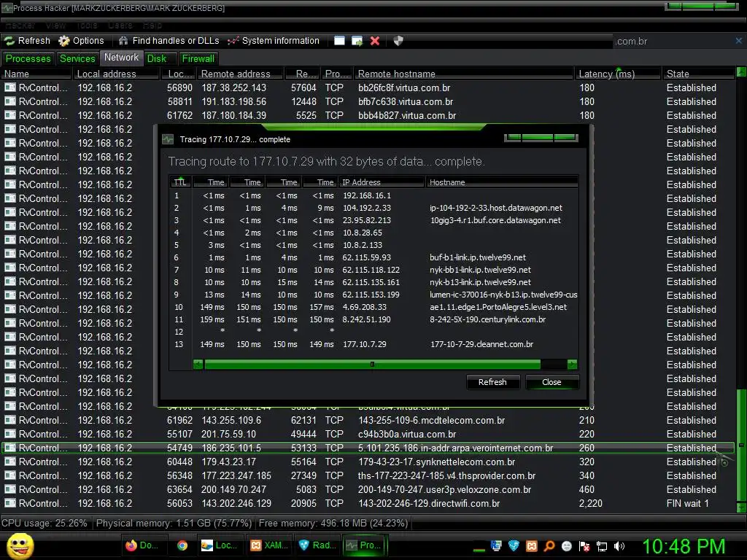Open the Loc... taskbar window
The width and height of the screenshot is (747, 560).
219,545
